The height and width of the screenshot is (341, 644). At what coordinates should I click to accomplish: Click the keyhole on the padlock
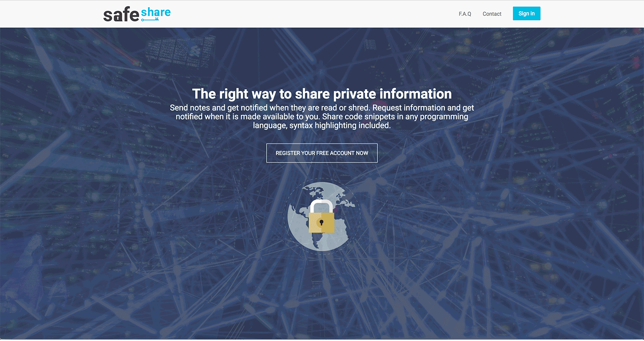click(x=321, y=222)
